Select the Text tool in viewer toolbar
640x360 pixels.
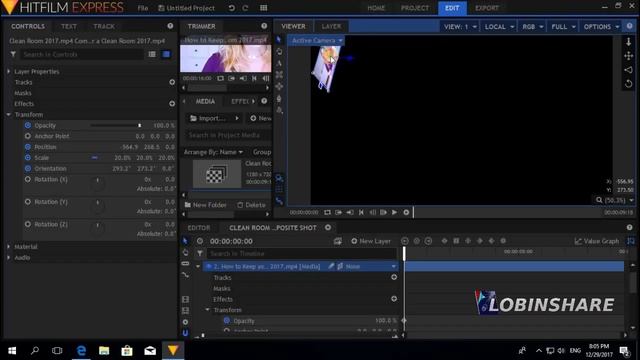click(279, 63)
